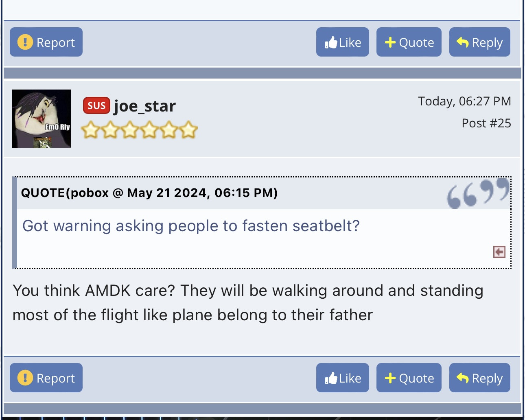The height and width of the screenshot is (420, 525).
Task: Open joe_star's avatar image
Action: 42,119
